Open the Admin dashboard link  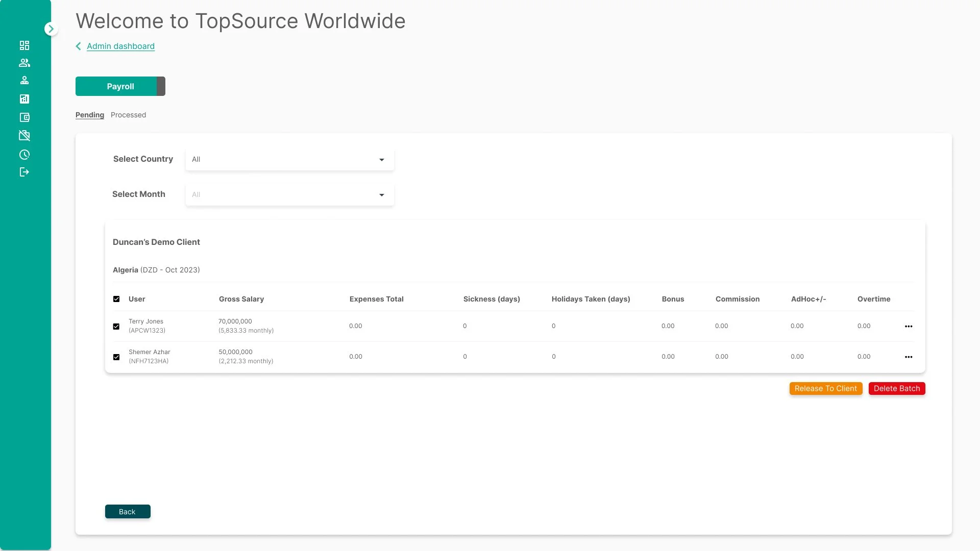pyautogui.click(x=120, y=46)
